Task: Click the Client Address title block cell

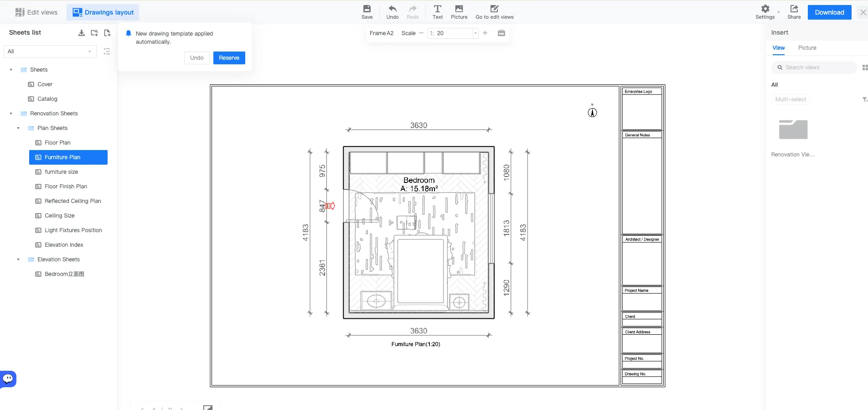Action: (x=642, y=340)
